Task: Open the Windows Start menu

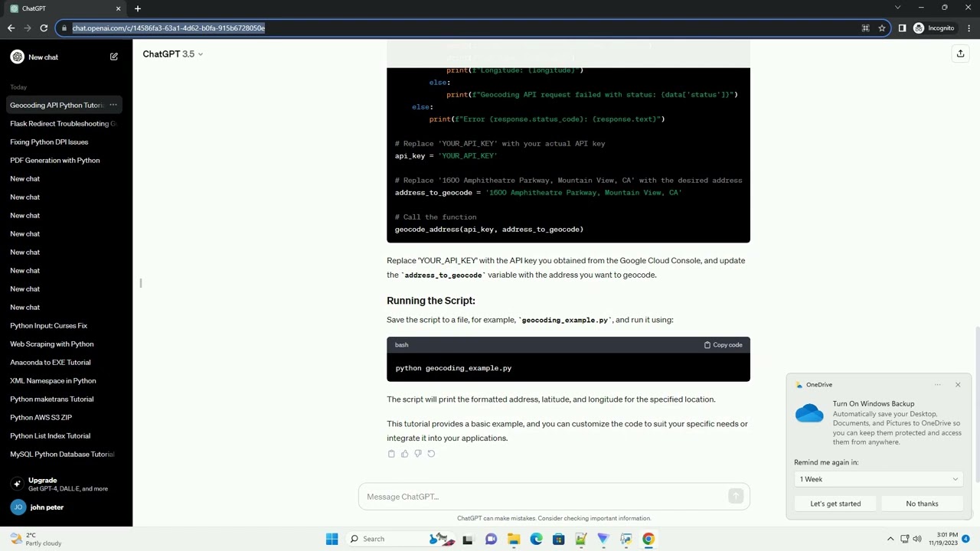Action: point(332,539)
